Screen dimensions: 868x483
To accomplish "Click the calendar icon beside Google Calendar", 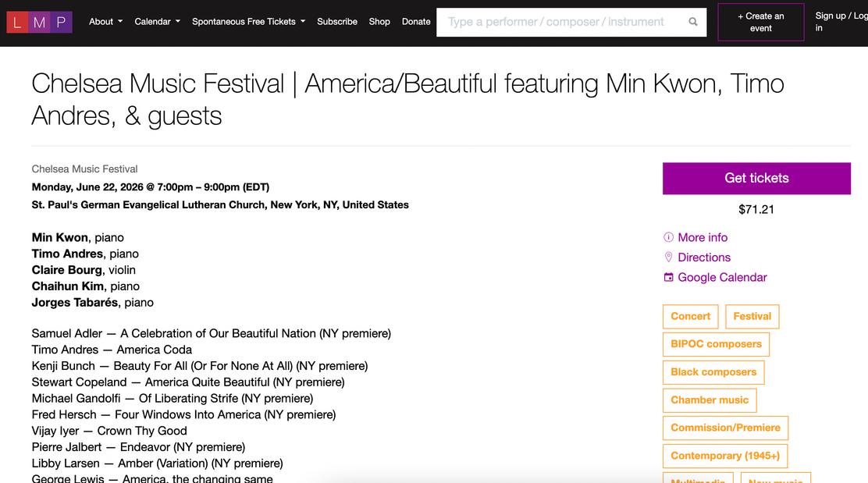I will pos(669,277).
